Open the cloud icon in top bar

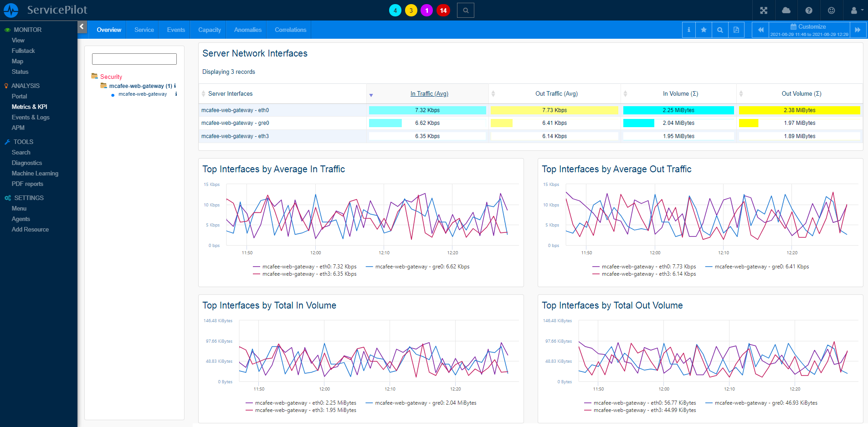(x=786, y=10)
